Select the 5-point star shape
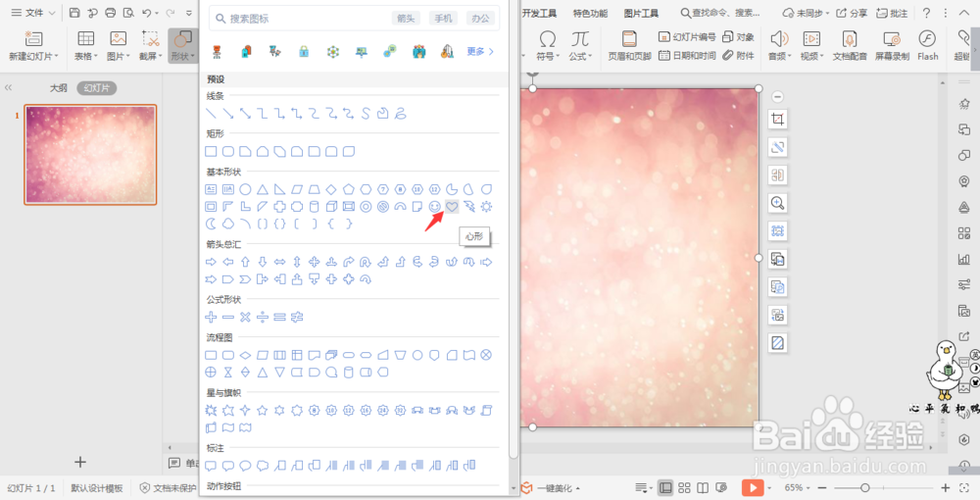This screenshot has width=980, height=500. [263, 410]
